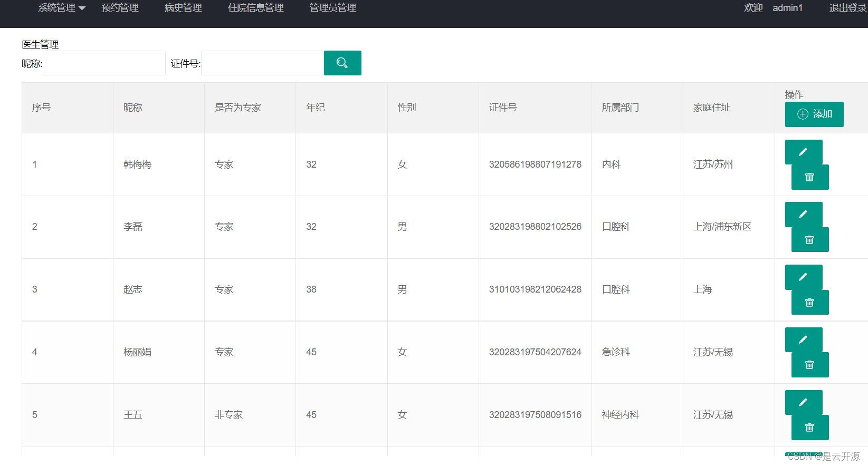Click the magnifier search button
Image resolution: width=868 pixels, height=466 pixels.
(342, 63)
